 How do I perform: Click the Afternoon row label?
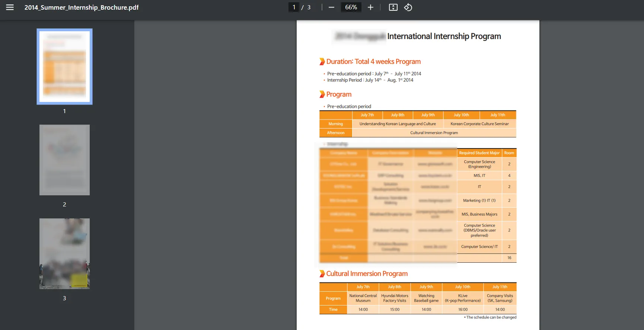[336, 133]
